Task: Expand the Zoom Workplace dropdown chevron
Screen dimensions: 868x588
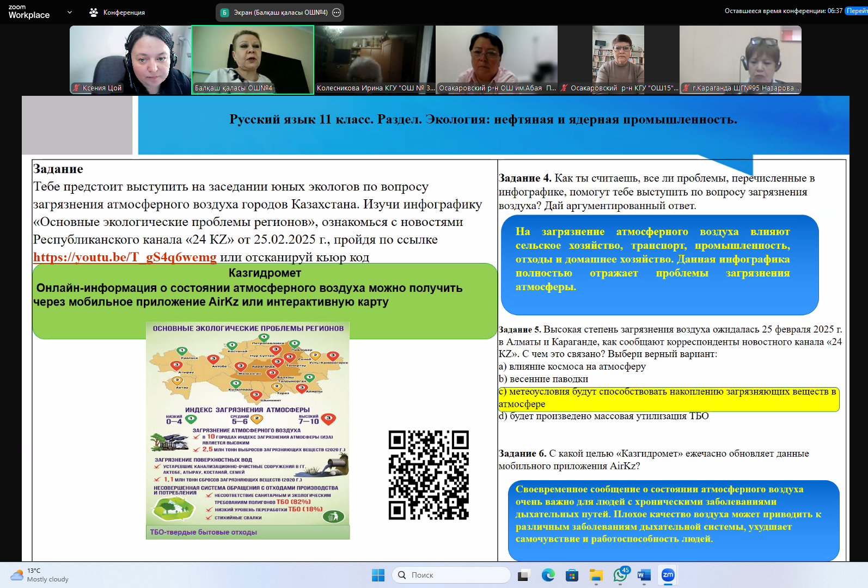Action: (x=70, y=12)
